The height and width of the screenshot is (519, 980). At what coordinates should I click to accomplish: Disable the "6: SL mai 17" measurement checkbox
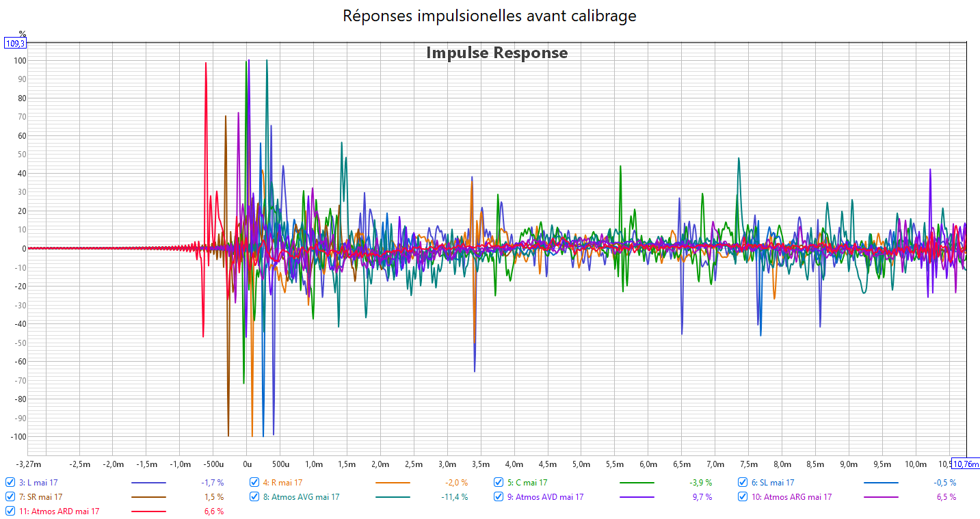coord(743,483)
